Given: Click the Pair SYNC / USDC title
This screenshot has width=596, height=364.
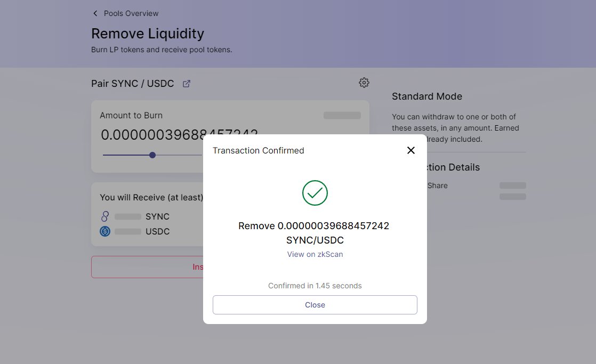Looking at the screenshot, I should tap(132, 84).
